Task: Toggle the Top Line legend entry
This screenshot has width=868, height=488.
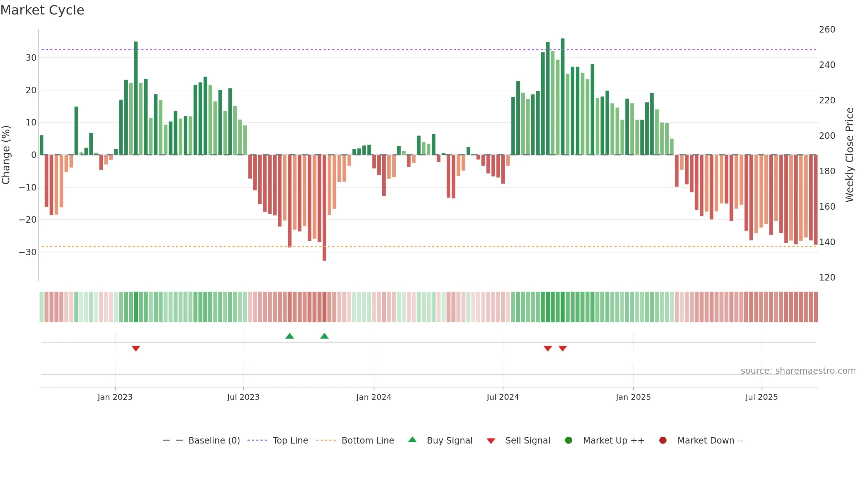Action: (278, 440)
